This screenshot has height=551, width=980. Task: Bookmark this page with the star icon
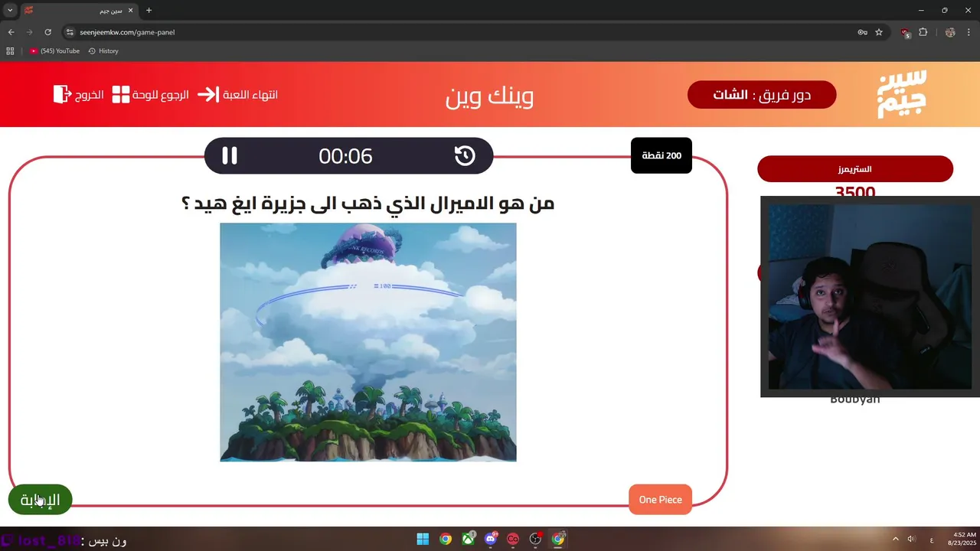pos(879,32)
